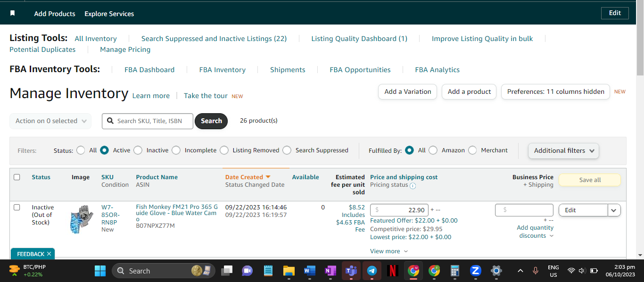The image size is (644, 282).
Task: Click the black Search button
Action: (211, 121)
